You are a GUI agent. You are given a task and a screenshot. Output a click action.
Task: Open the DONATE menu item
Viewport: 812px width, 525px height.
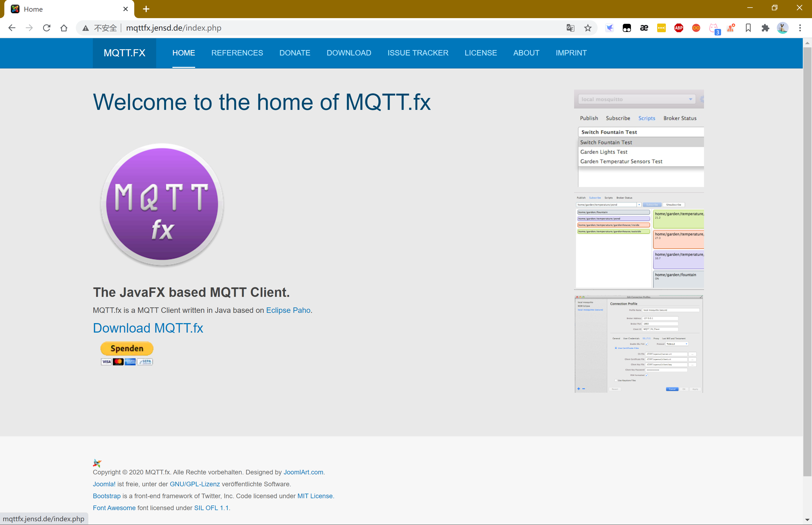pos(295,53)
